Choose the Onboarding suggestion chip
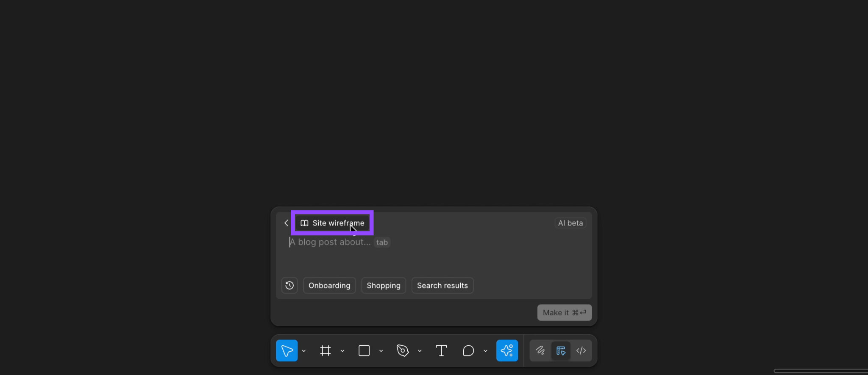Screen dimensions: 868x375 329,286
